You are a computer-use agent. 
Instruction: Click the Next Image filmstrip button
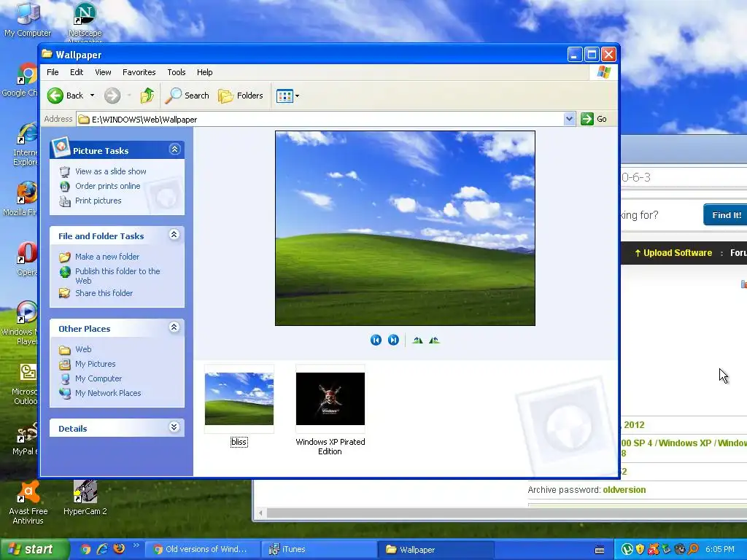click(393, 340)
